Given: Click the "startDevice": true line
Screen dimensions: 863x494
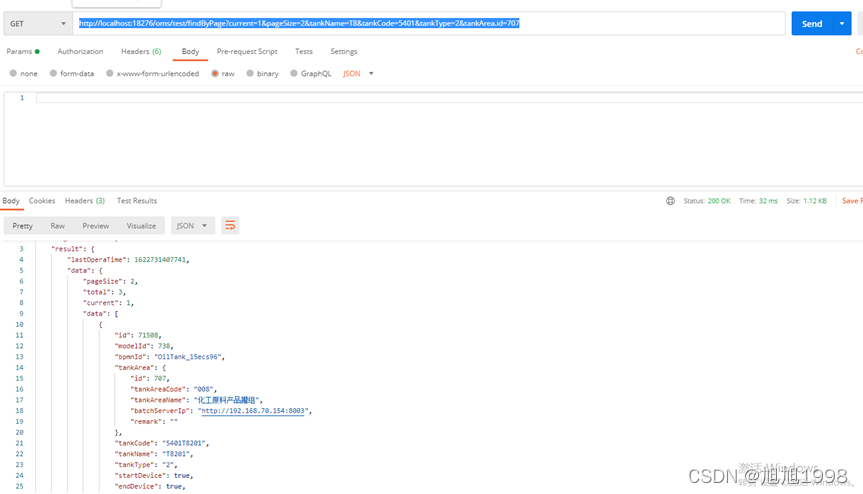Looking at the screenshot, I should tap(154, 476).
